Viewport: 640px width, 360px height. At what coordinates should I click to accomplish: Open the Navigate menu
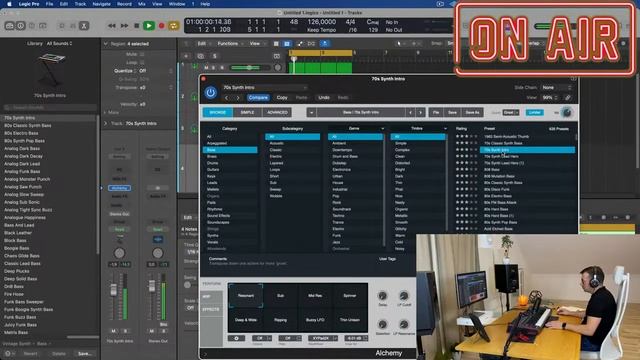[102, 4]
